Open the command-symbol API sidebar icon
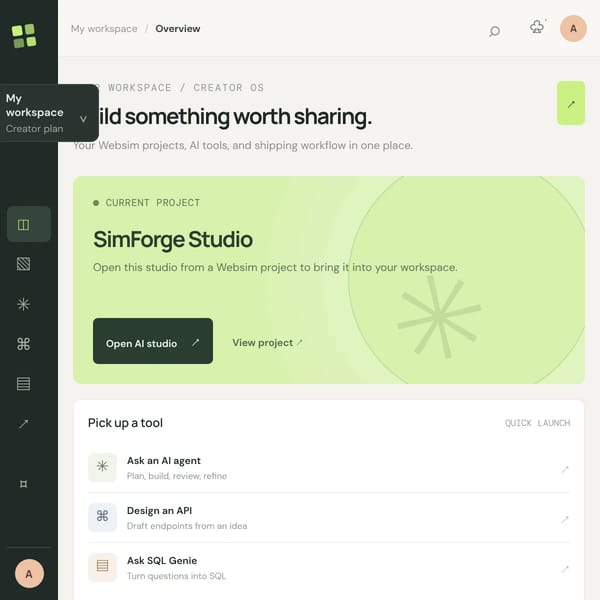This screenshot has height=600, width=600. tap(23, 344)
